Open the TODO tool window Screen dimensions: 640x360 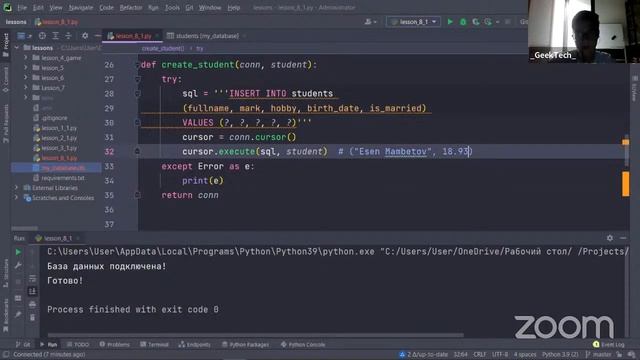pyautogui.click(x=78, y=344)
